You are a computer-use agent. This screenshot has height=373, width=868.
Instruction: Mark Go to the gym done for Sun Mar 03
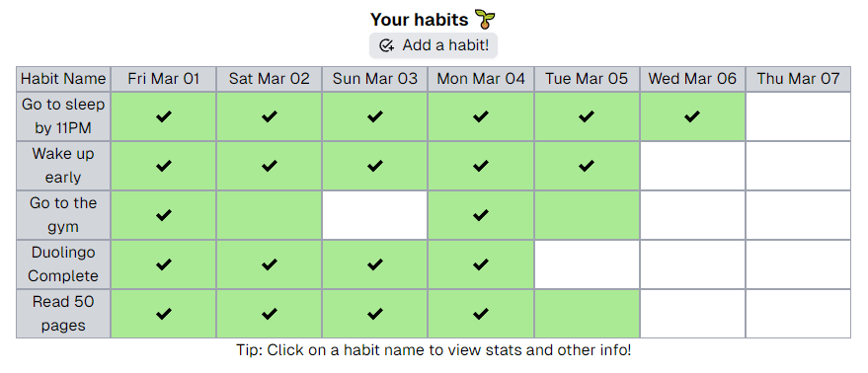(375, 215)
